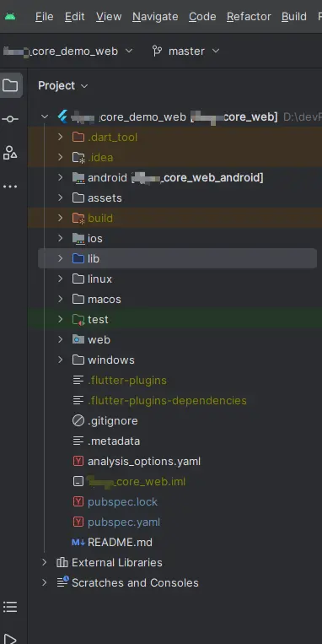Click the web folder icon
Screen dimensions: 322x644
point(78,339)
